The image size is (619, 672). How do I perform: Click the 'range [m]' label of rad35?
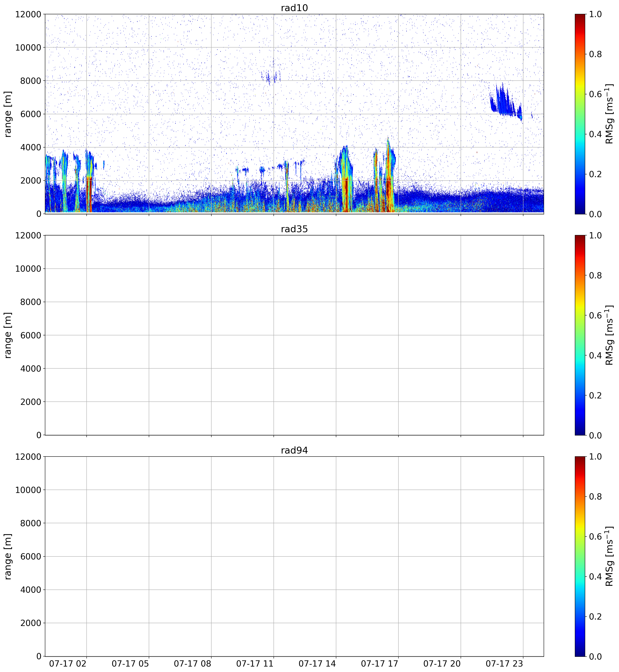pyautogui.click(x=8, y=335)
